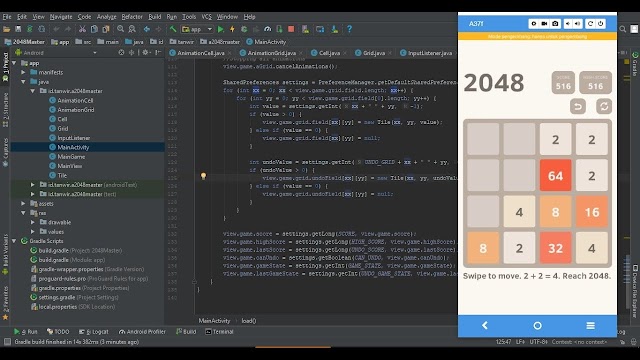The width and height of the screenshot is (640, 360).
Task: Click the Cut scissors icon
Action: tap(82, 29)
